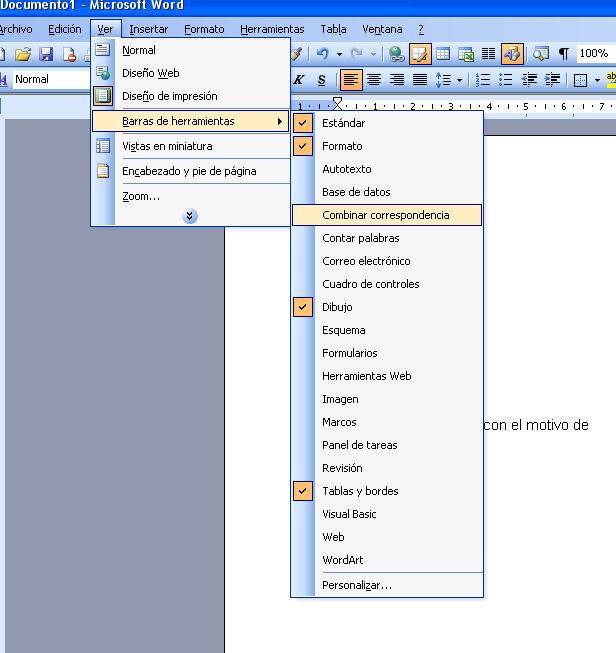This screenshot has width=616, height=653.
Task: Click the Columns icon in toolbar
Action: [488, 54]
